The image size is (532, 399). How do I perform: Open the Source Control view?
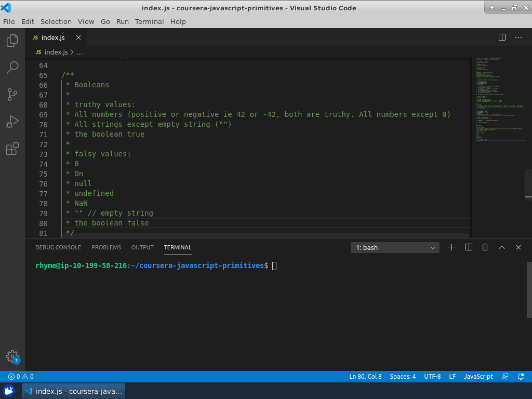click(x=12, y=95)
